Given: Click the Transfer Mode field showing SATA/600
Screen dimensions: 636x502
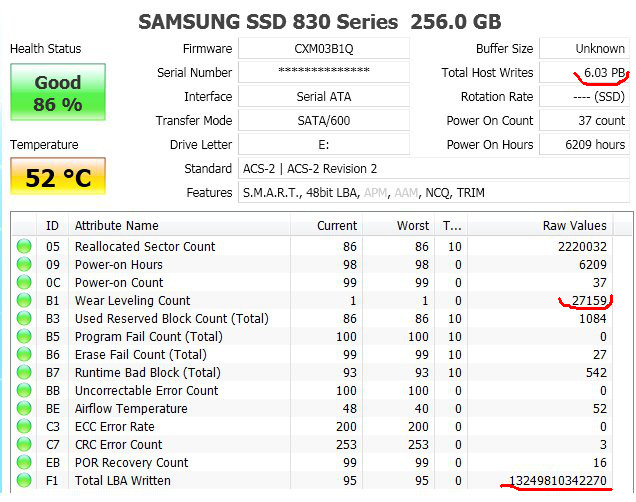Looking at the screenshot, I should point(324,121).
